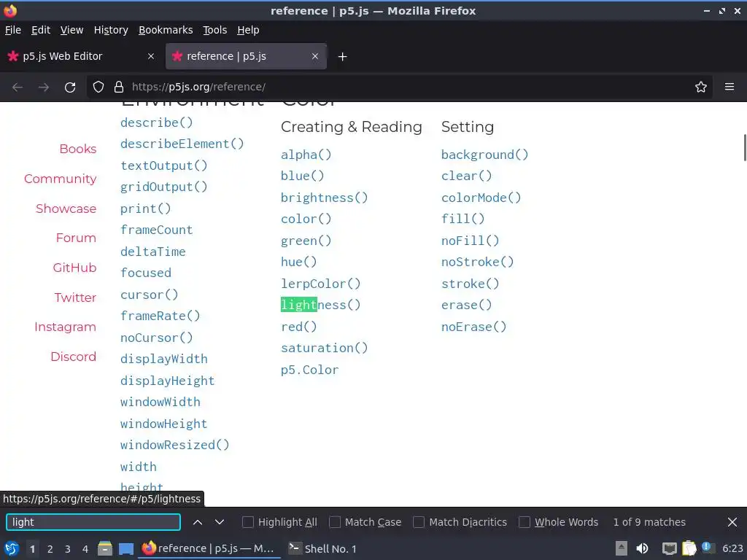
Task: Click the Discord sidebar link
Action: pos(74,357)
